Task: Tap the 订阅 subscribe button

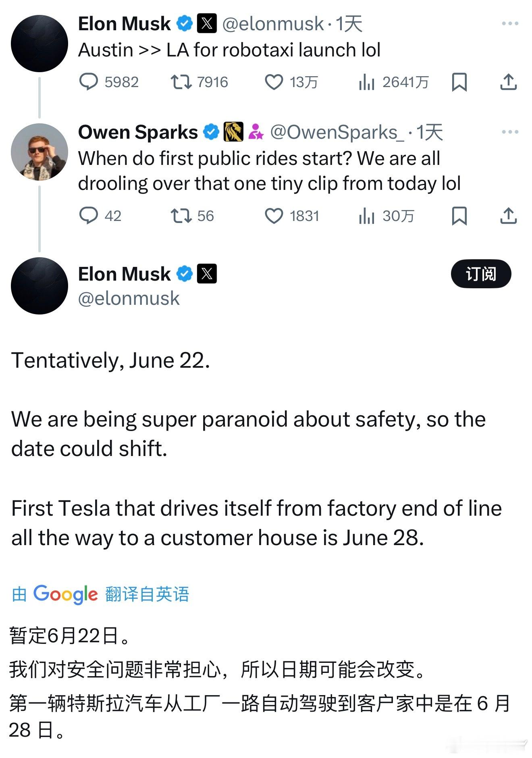Action: pyautogui.click(x=481, y=274)
